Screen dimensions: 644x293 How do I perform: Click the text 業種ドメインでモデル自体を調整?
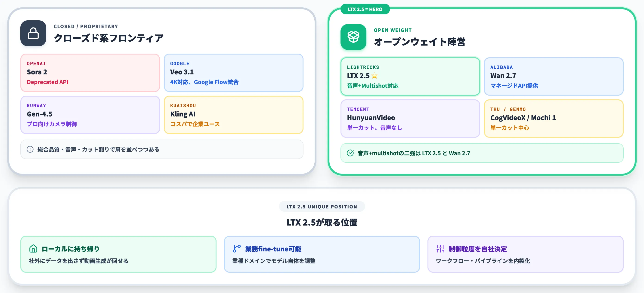[274, 261]
